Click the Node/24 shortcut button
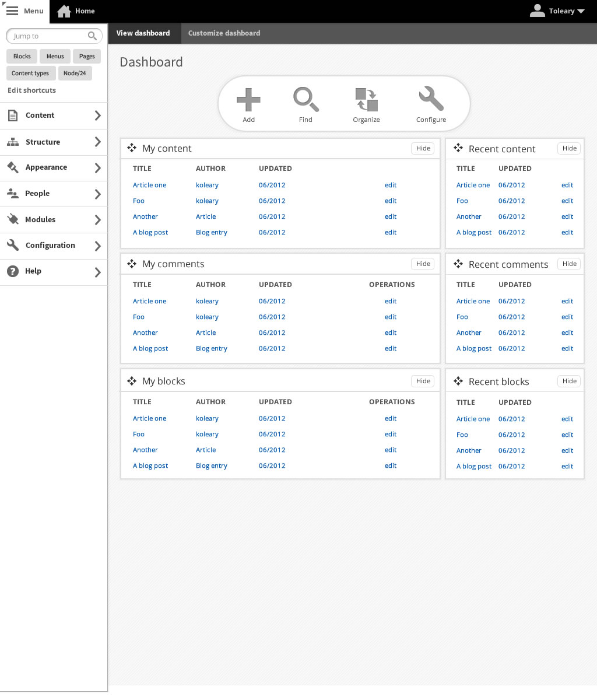The image size is (597, 700). (x=75, y=73)
